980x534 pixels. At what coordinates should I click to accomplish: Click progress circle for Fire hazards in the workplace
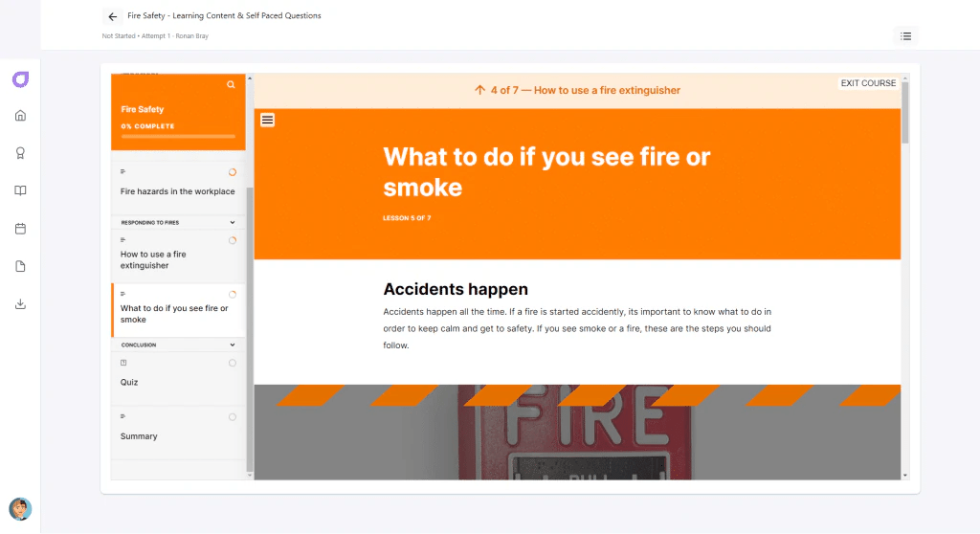233,172
